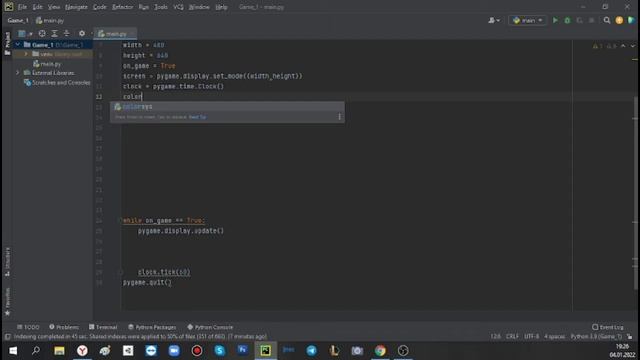This screenshot has width=640, height=360.
Task: Click the taskbar search magnifier
Action: pyautogui.click(x=36, y=351)
